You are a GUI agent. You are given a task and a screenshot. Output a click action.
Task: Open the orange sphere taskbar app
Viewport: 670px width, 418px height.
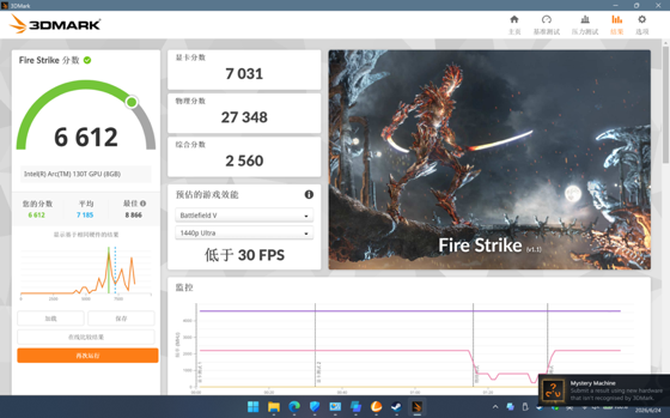click(x=376, y=406)
